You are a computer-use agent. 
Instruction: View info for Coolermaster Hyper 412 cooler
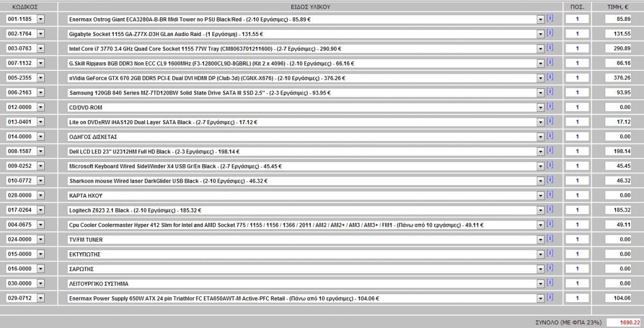pos(550,224)
